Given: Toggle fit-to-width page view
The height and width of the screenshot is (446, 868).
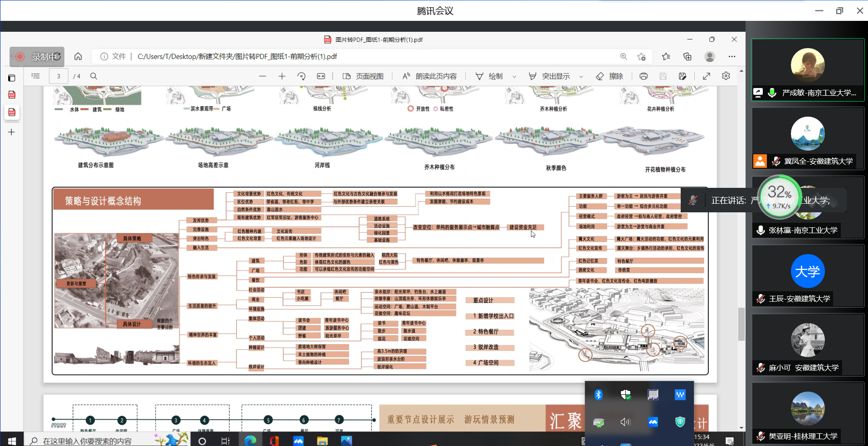Looking at the screenshot, I should tap(321, 76).
